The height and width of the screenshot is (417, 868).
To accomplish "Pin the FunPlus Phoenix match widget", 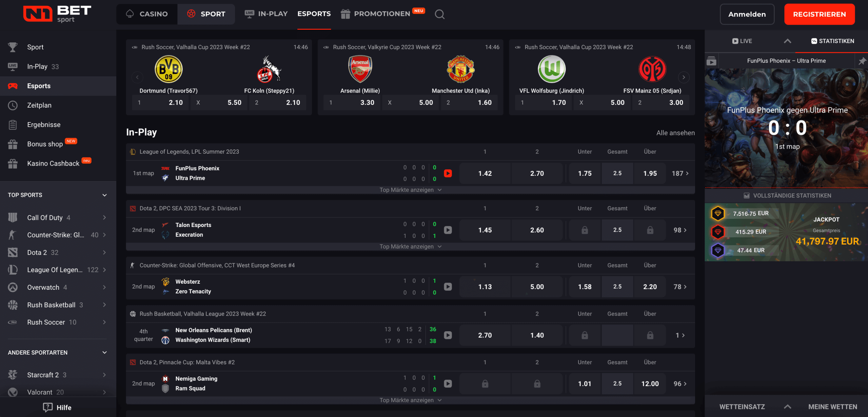I will (x=862, y=61).
